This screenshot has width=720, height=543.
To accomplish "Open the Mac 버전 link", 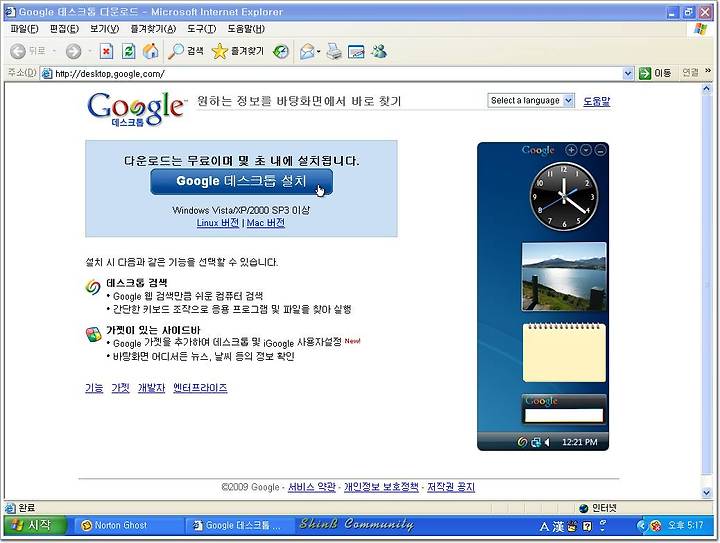I will 266,223.
